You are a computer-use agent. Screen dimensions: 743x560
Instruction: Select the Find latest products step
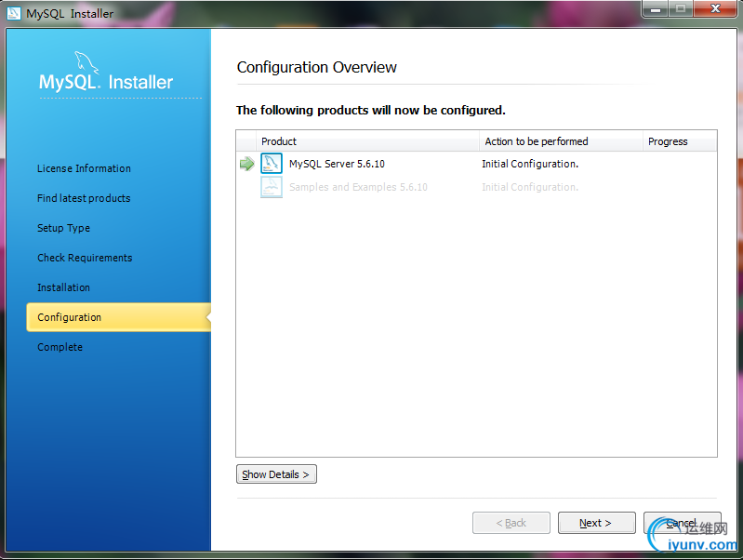click(84, 198)
